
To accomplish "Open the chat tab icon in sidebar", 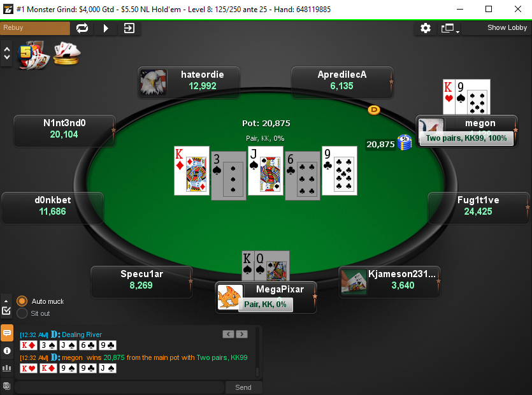I will pos(7,333).
